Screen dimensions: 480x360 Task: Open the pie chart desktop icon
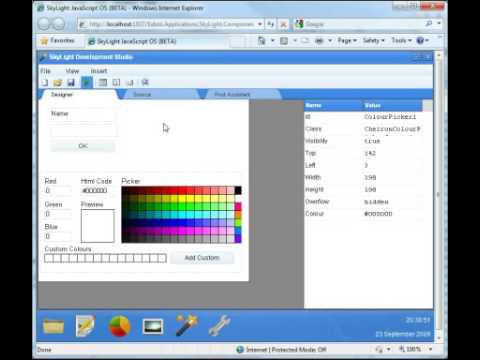click(120, 326)
